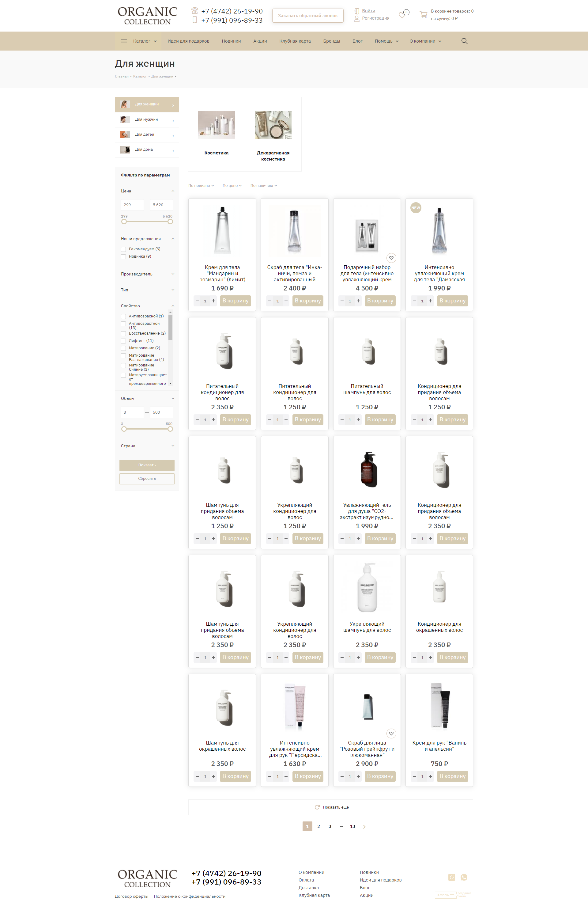Open the search magnifier icon in navbar
This screenshot has height=910, width=588.
pos(464,41)
